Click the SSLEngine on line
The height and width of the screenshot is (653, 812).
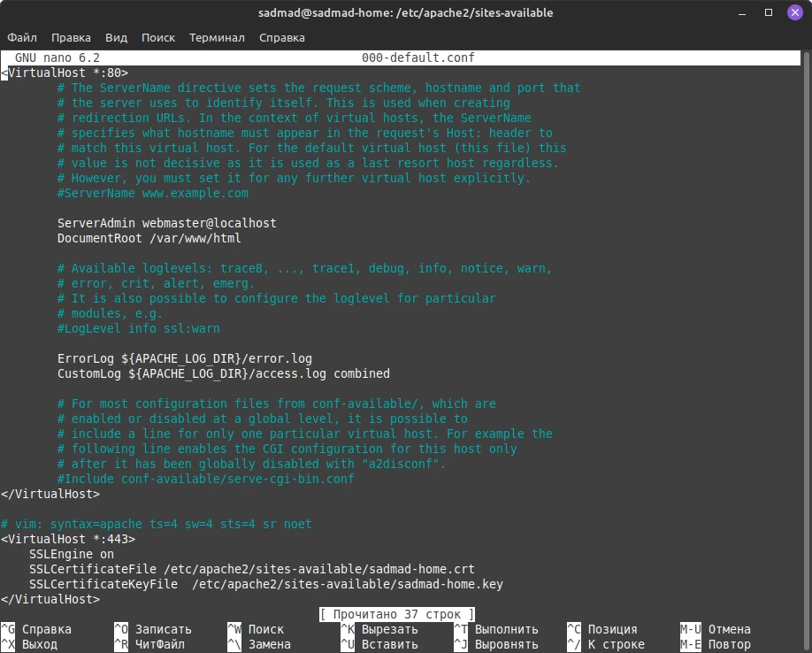pyautogui.click(x=71, y=554)
